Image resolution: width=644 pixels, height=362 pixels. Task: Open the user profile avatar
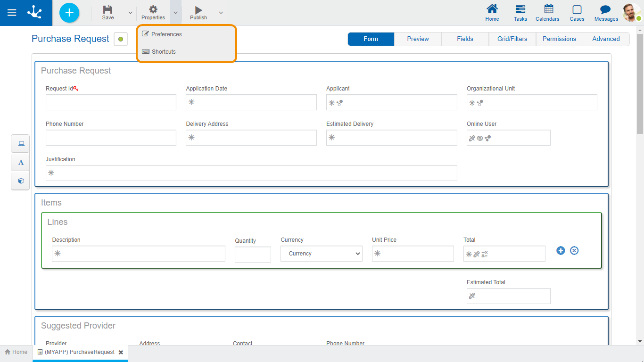[631, 13]
